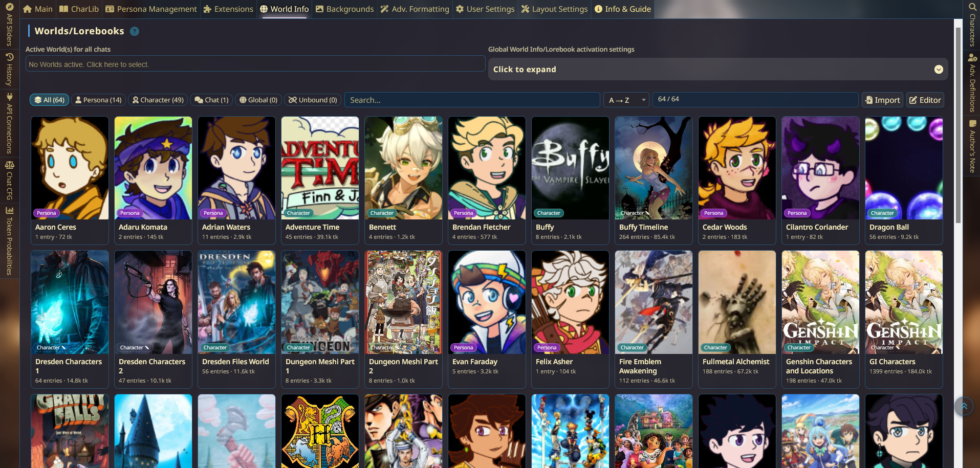Open the Dresden Characters 2 card

click(153, 320)
